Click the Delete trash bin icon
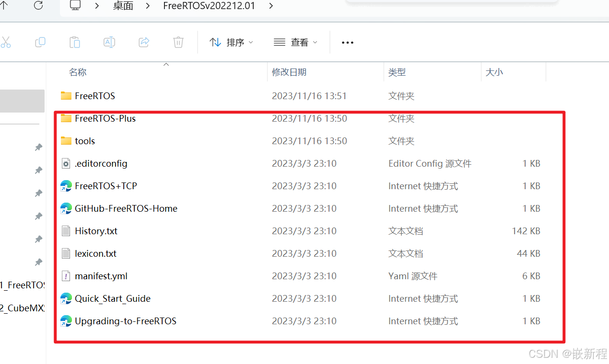This screenshot has width=609, height=364. pos(178,43)
